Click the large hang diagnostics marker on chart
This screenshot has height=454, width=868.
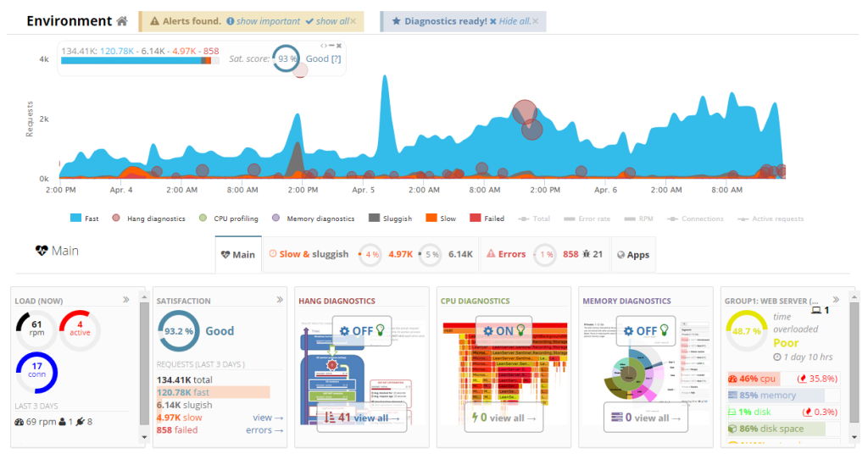(x=524, y=113)
